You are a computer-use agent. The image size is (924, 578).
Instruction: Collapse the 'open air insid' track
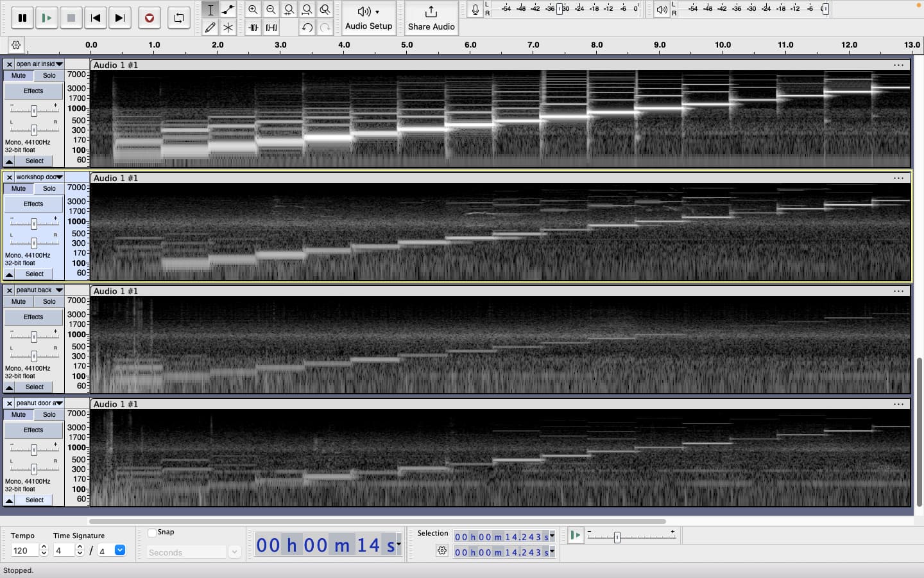click(x=9, y=161)
